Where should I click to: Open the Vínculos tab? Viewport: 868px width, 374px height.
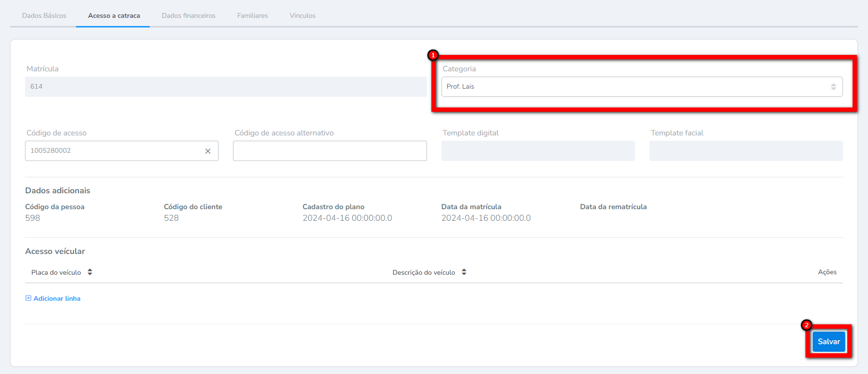[x=302, y=15]
